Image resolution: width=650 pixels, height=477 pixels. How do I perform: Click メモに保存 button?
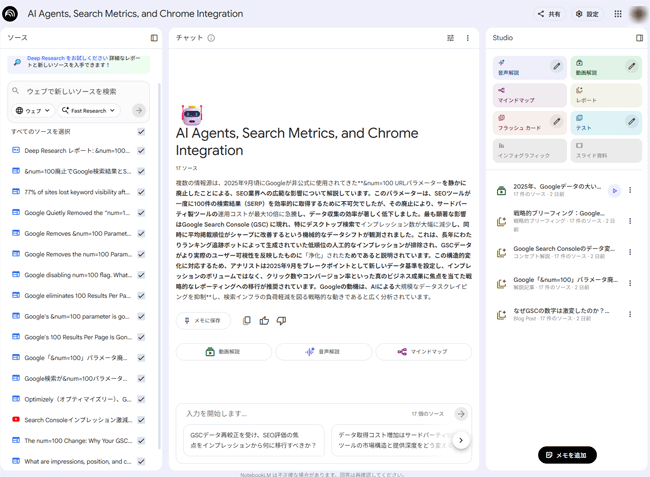pos(203,320)
